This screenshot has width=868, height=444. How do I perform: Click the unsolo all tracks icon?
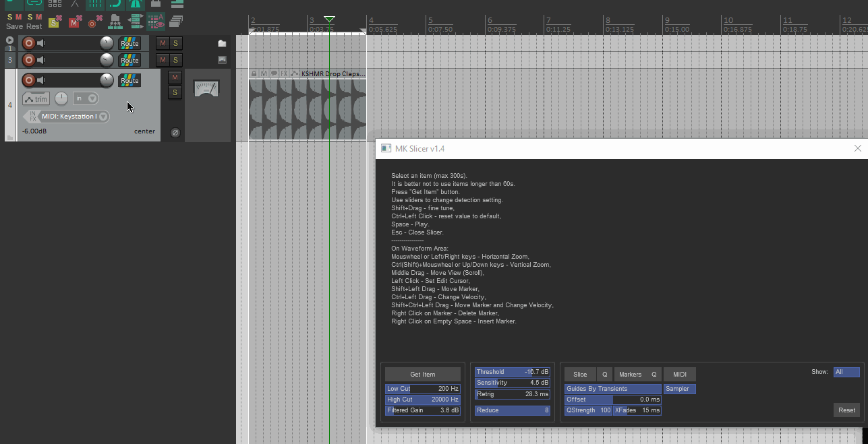pyautogui.click(x=55, y=22)
